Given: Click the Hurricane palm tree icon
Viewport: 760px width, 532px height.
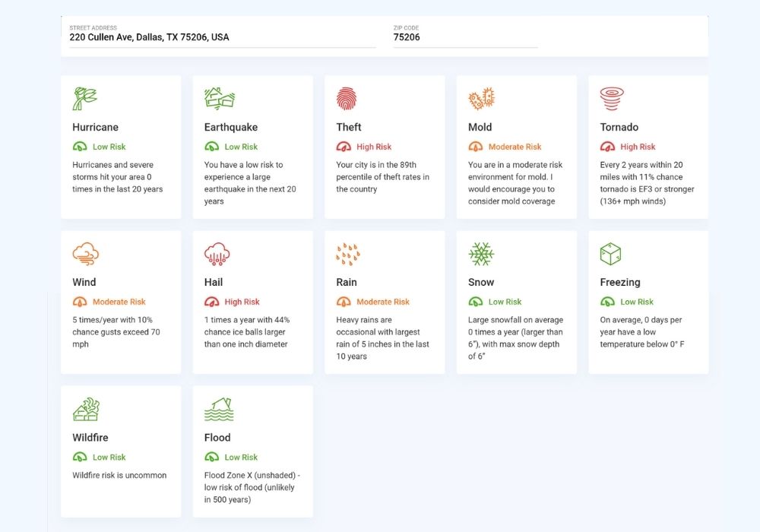Looking at the screenshot, I should click(84, 99).
